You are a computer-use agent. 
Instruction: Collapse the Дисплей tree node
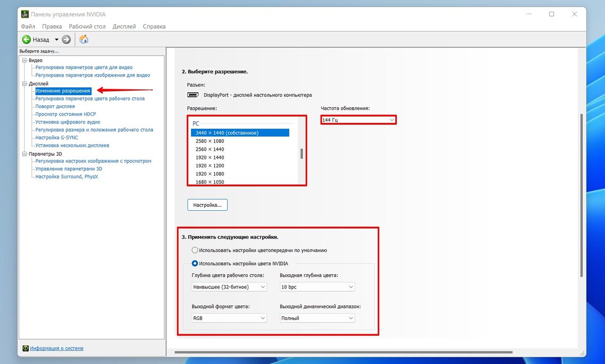(24, 84)
